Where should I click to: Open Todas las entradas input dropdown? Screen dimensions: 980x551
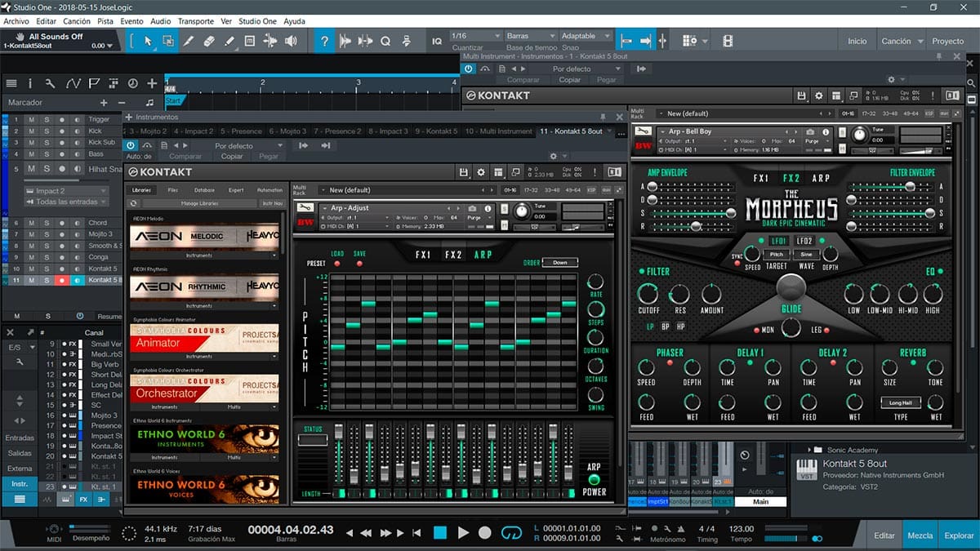click(x=67, y=202)
